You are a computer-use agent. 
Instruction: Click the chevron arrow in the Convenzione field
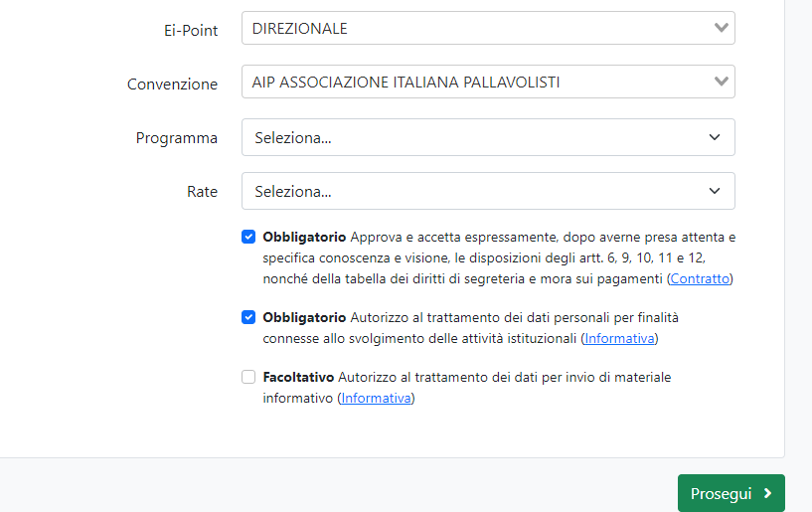pos(721,82)
